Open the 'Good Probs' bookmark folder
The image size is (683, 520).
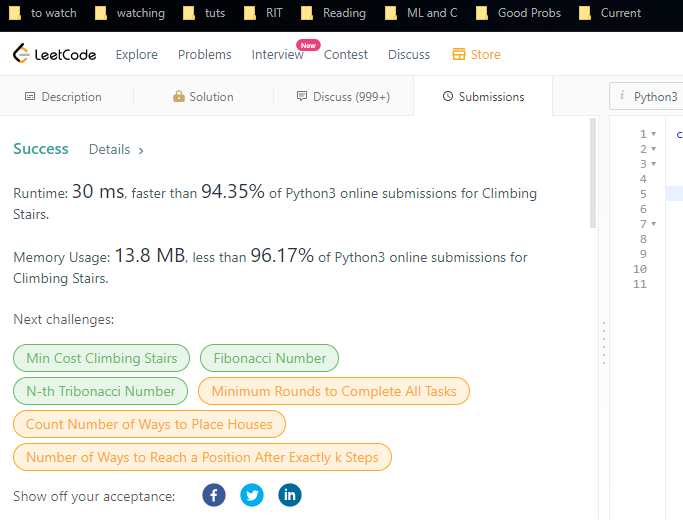(518, 13)
